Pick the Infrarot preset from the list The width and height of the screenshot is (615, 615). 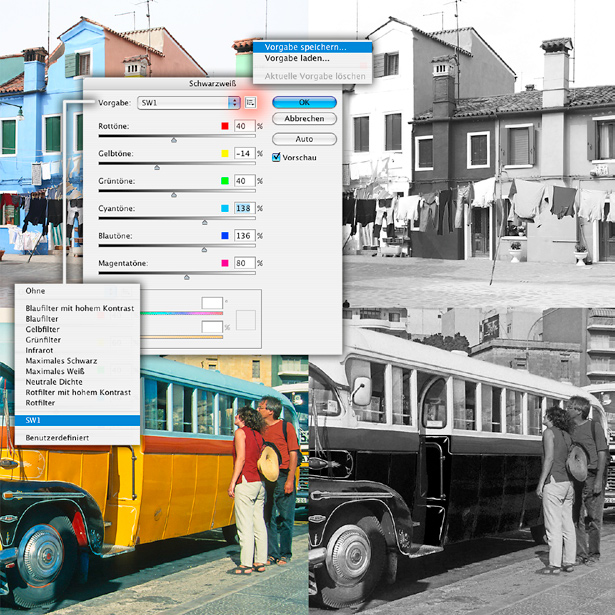click(44, 352)
